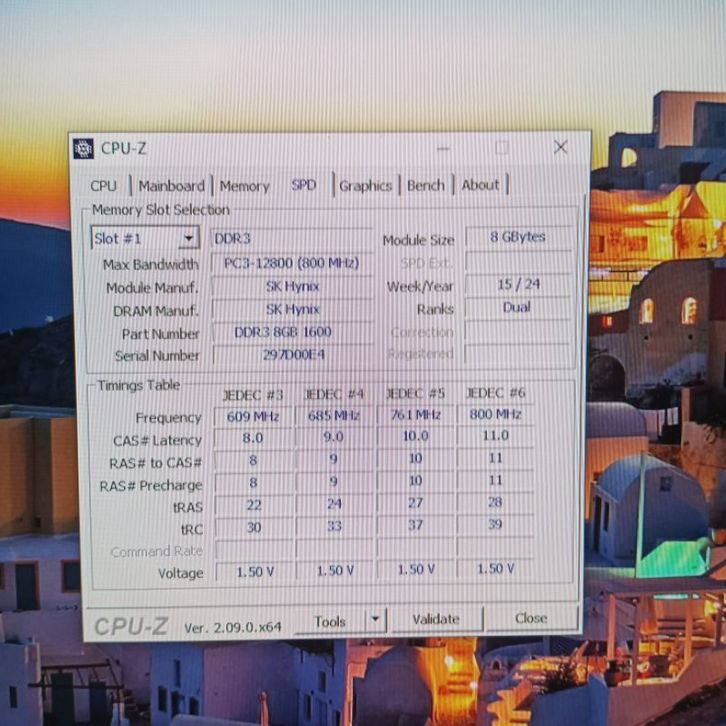
Task: Click the tRAS value 24
Action: [x=334, y=503]
